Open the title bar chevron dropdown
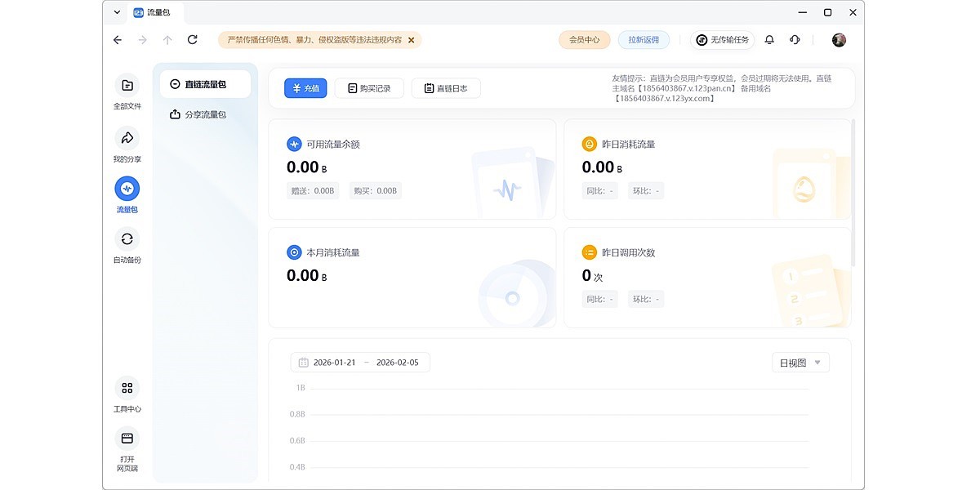Screen dimensions: 980x490 pos(118,12)
